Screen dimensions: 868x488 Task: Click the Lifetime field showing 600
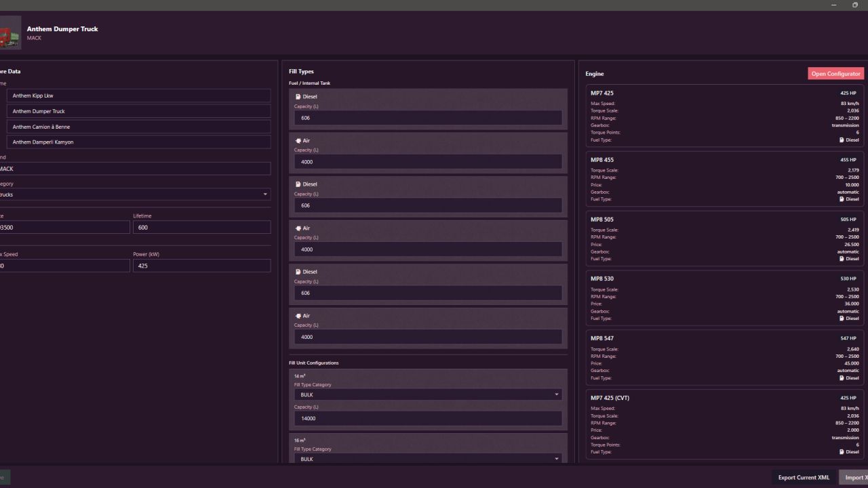pyautogui.click(x=201, y=228)
